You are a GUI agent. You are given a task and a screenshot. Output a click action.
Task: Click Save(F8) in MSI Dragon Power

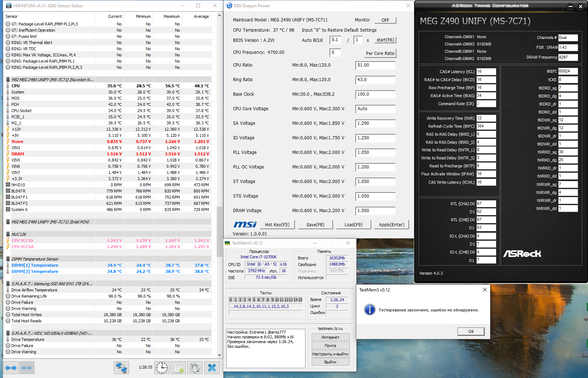coord(315,224)
